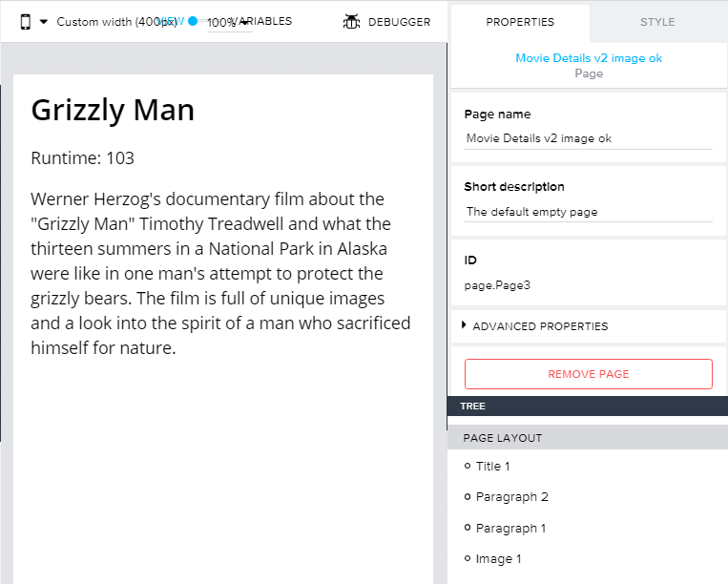Click the Short description label
Viewport: 728px width, 584px height.
(x=514, y=187)
